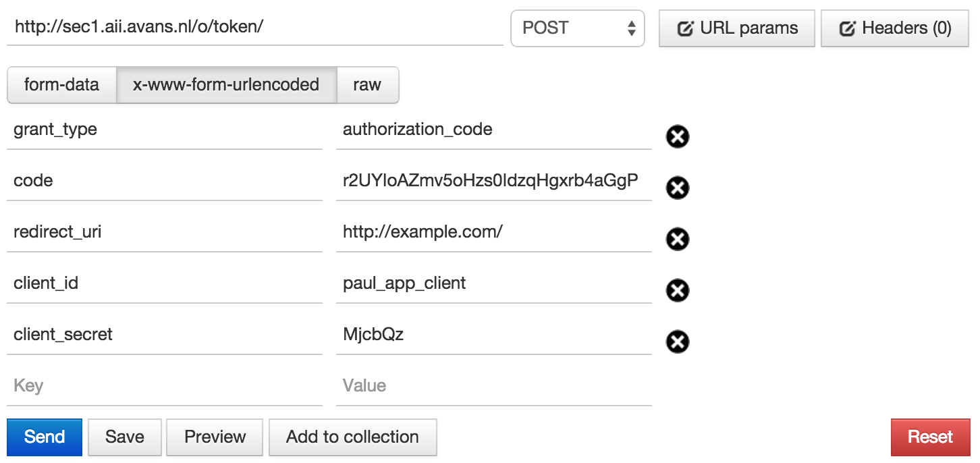980x463 pixels.
Task: Open the URL params editor
Action: point(736,28)
